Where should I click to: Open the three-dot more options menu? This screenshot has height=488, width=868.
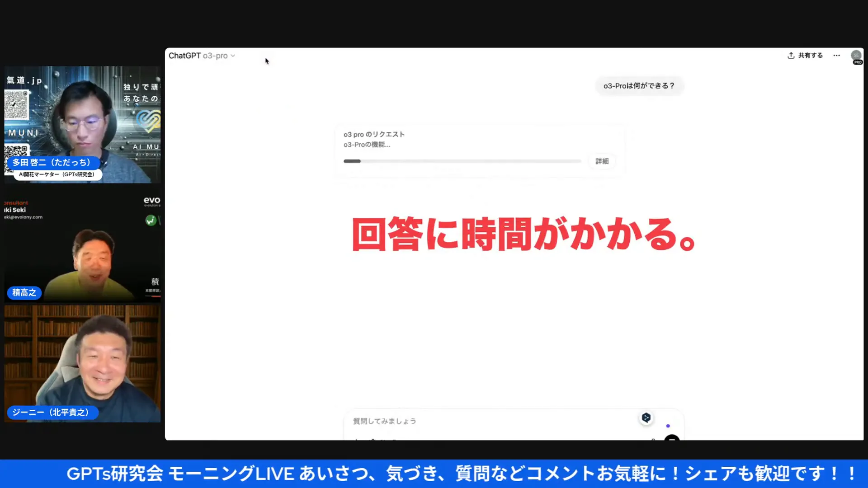[x=836, y=56]
